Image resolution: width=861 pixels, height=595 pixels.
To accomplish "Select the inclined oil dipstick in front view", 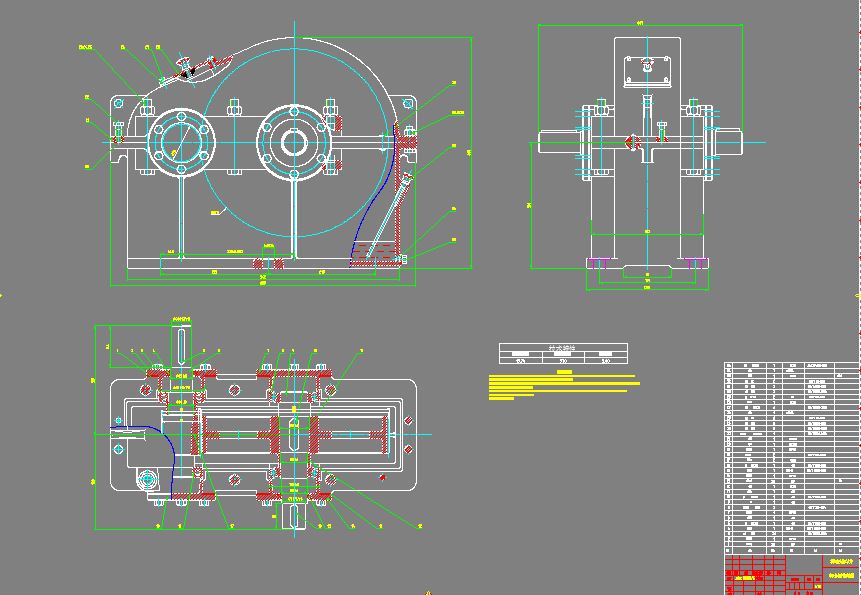I will [388, 215].
